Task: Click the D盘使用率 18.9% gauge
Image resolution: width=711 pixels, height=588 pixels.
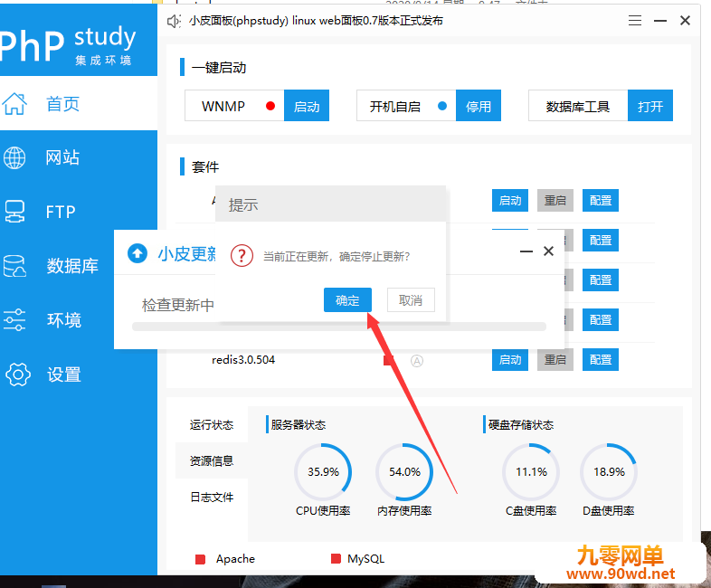Action: [609, 472]
